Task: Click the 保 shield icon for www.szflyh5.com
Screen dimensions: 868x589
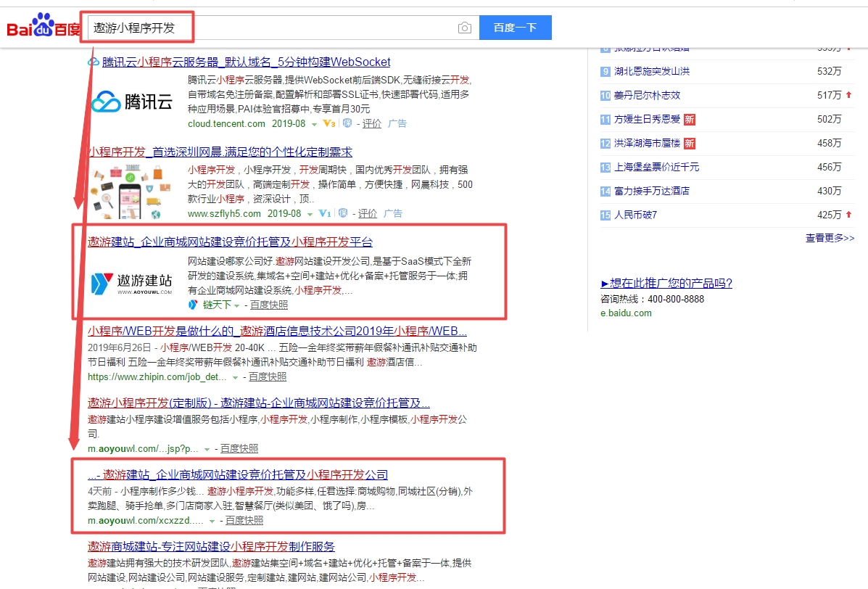Action: click(343, 213)
